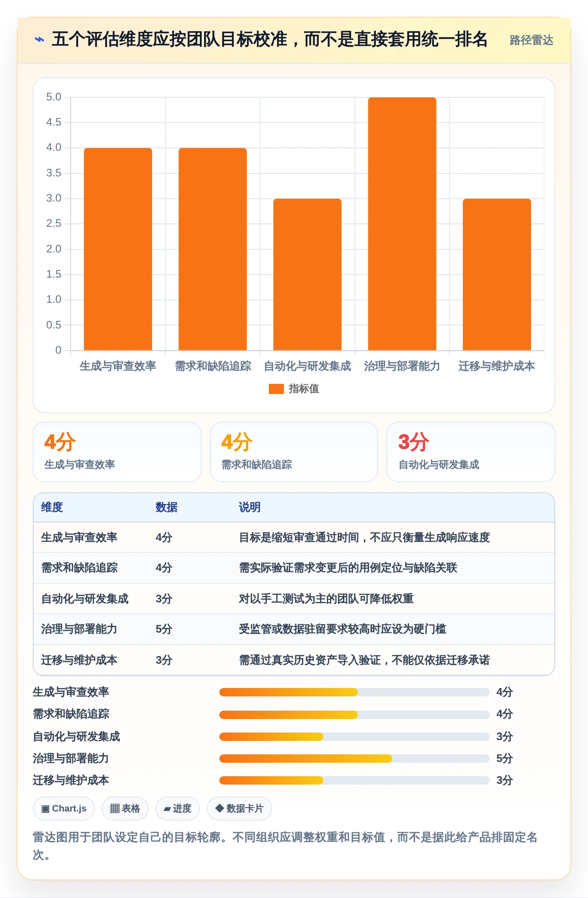Click the 需求和缺陷追踪 progress bar

pyautogui.click(x=354, y=714)
